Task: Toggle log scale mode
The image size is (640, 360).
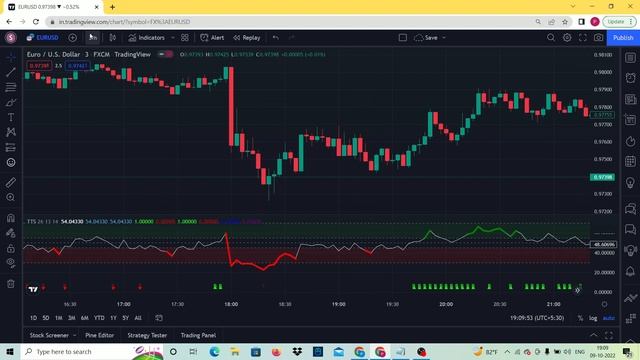Action: [593, 318]
